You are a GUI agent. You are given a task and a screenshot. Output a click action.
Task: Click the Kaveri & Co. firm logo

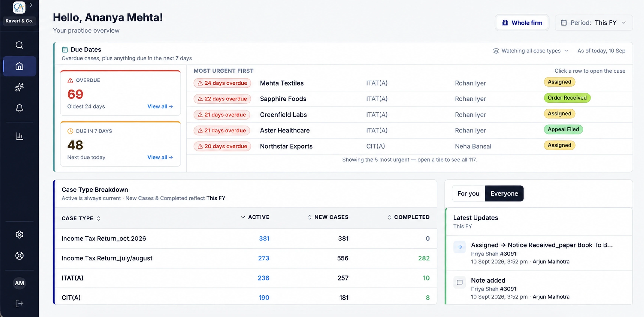tap(19, 7)
